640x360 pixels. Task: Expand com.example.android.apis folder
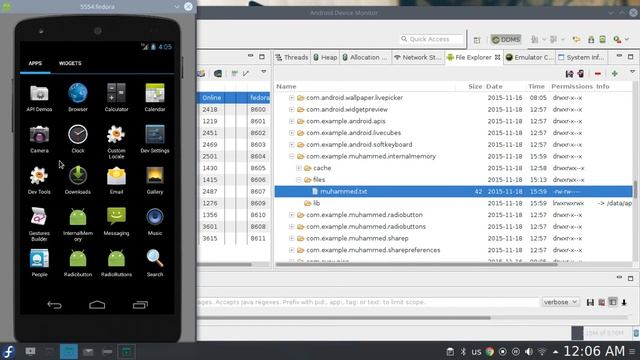pyautogui.click(x=291, y=121)
